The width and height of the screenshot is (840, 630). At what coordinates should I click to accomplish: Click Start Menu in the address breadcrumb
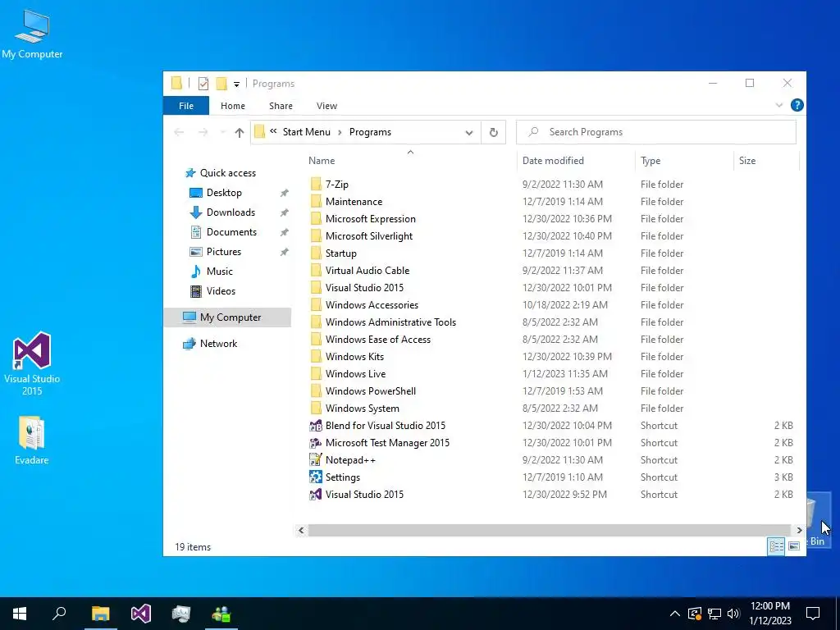(307, 132)
